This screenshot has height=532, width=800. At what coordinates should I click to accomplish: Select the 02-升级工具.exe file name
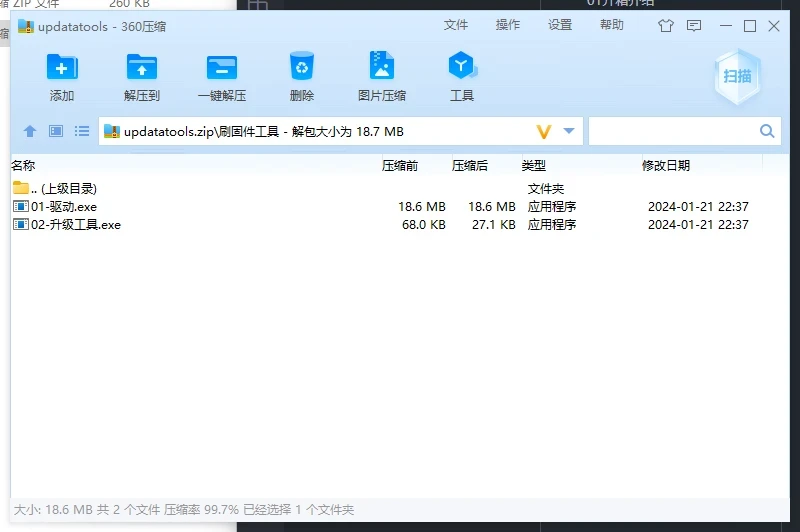pos(76,224)
